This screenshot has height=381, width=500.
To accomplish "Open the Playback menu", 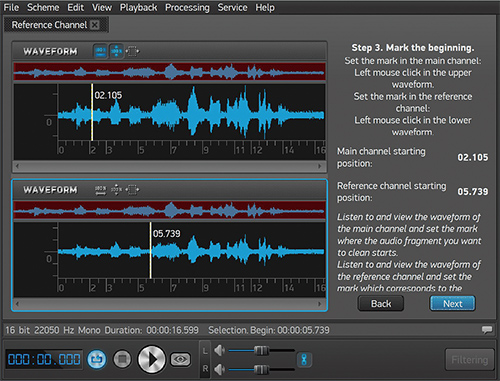I will [138, 7].
